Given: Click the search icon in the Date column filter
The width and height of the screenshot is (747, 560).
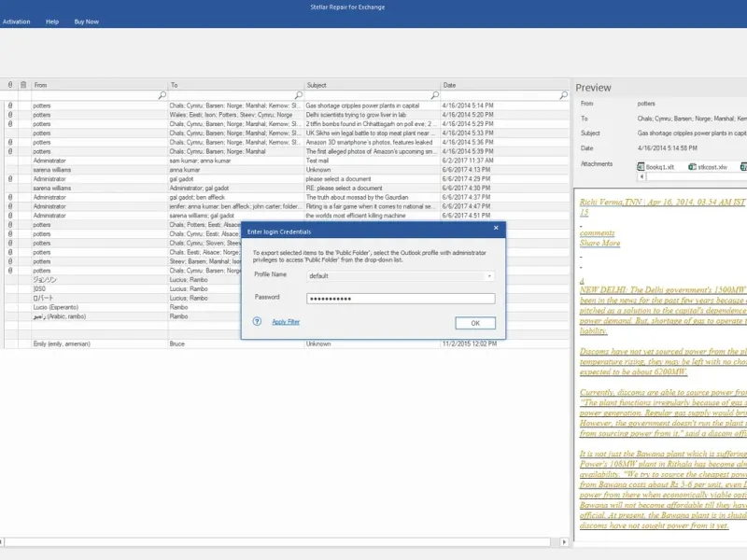Looking at the screenshot, I should coord(564,95).
